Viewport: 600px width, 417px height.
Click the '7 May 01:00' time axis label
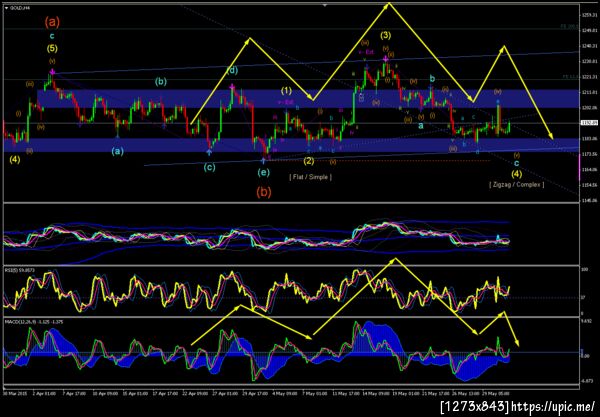[315, 393]
